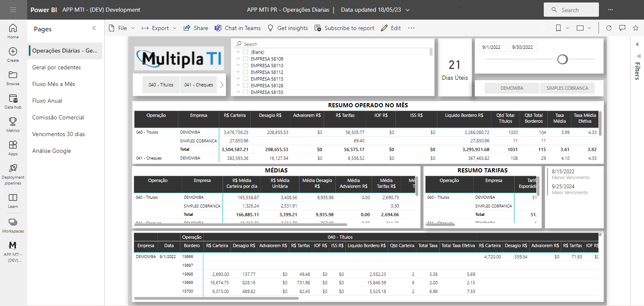Select DEMOWBA slicer tile
The width and height of the screenshot is (644, 306).
pos(512,88)
